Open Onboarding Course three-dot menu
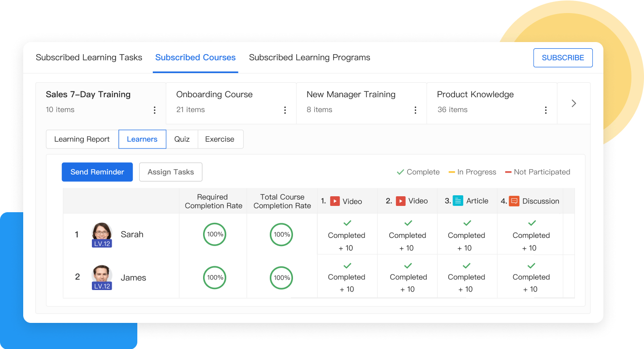Viewport: 644px width, 349px height. coord(285,110)
